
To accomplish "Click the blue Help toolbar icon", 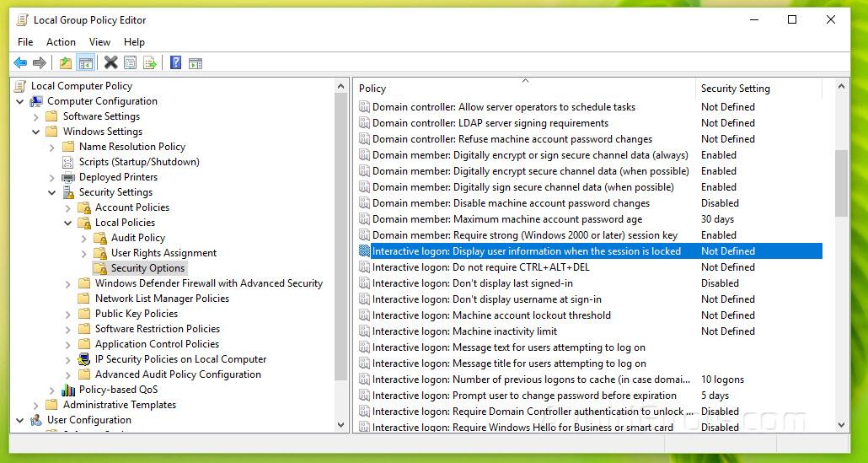I will click(175, 62).
